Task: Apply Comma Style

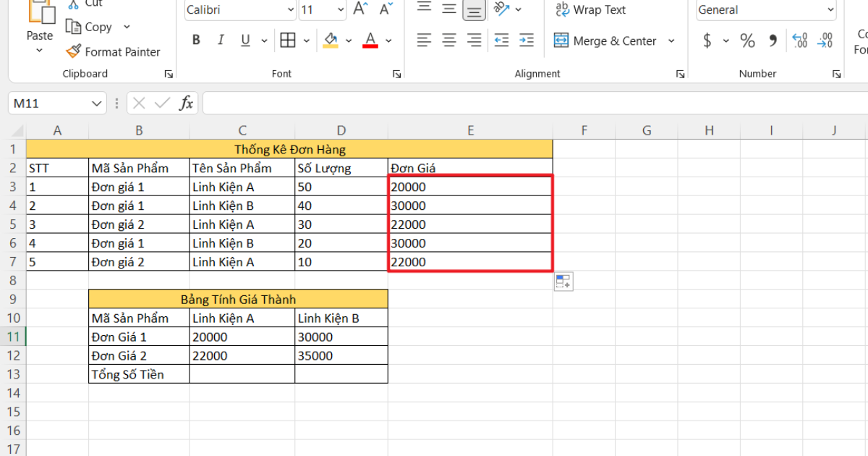Action: (x=773, y=41)
